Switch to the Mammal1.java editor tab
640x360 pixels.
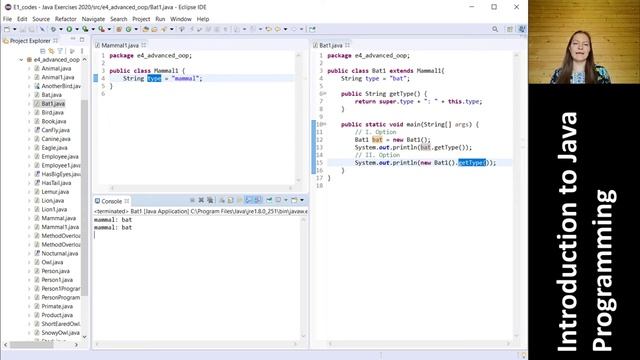click(x=120, y=45)
